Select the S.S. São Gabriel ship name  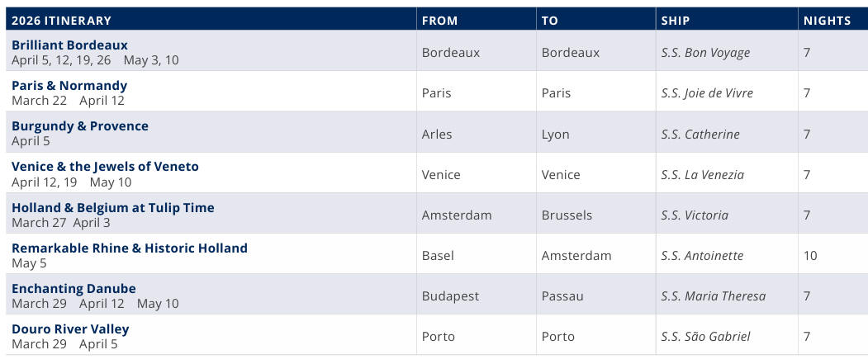(705, 337)
